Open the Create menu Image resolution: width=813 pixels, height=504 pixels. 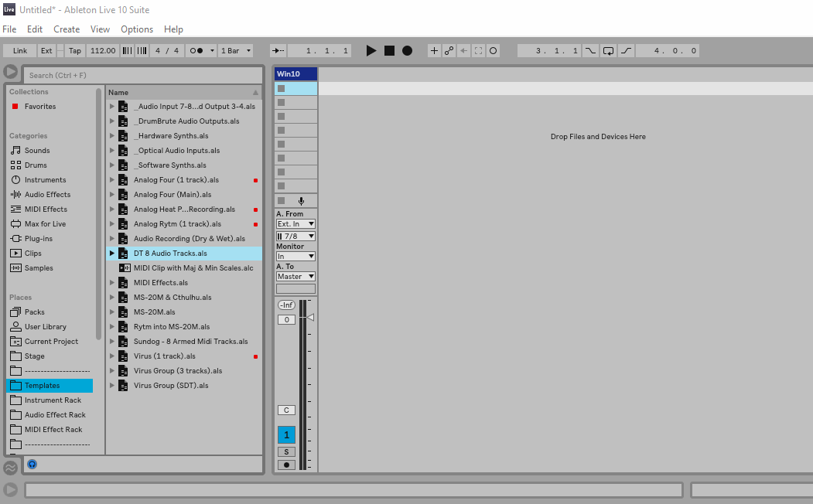click(x=67, y=29)
